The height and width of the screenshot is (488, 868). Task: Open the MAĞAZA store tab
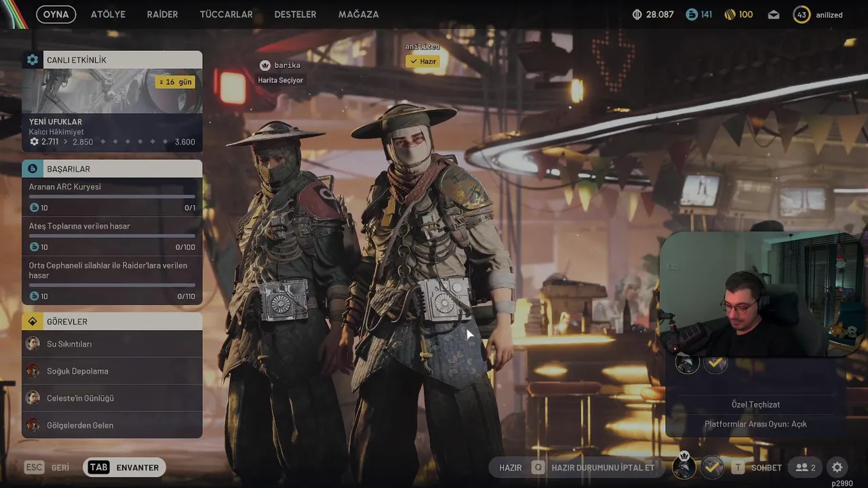click(x=358, y=14)
